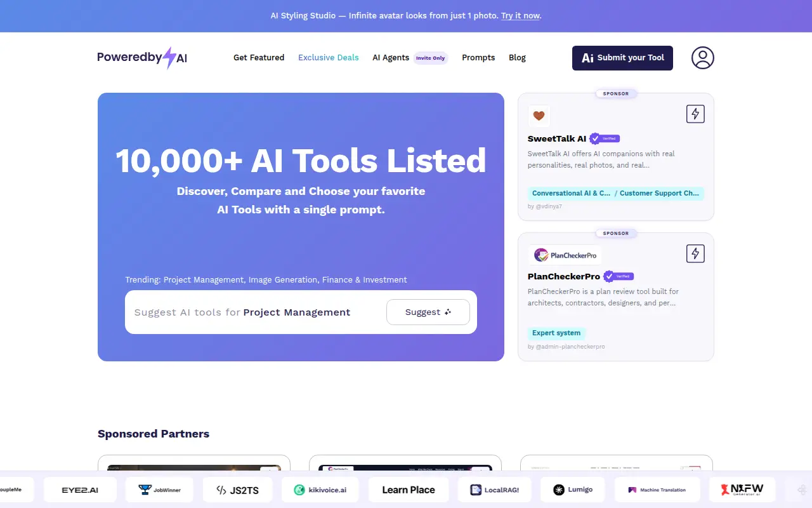
Task: Click PlanCheckerPro description text
Action: tap(603, 297)
